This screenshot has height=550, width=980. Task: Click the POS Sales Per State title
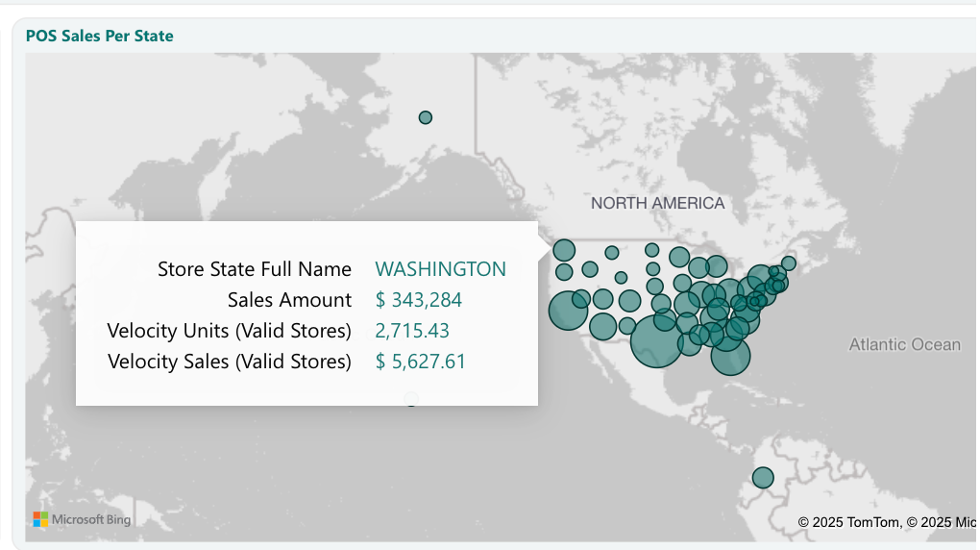click(x=99, y=36)
